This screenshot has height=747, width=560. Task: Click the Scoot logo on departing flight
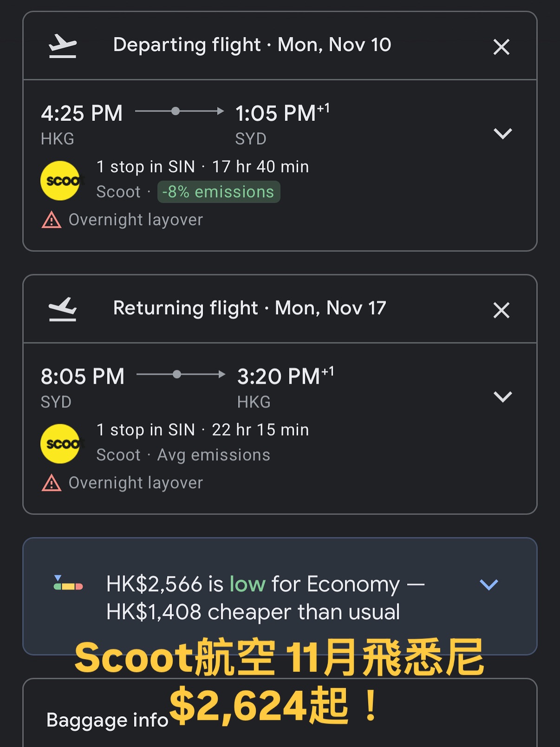(60, 181)
